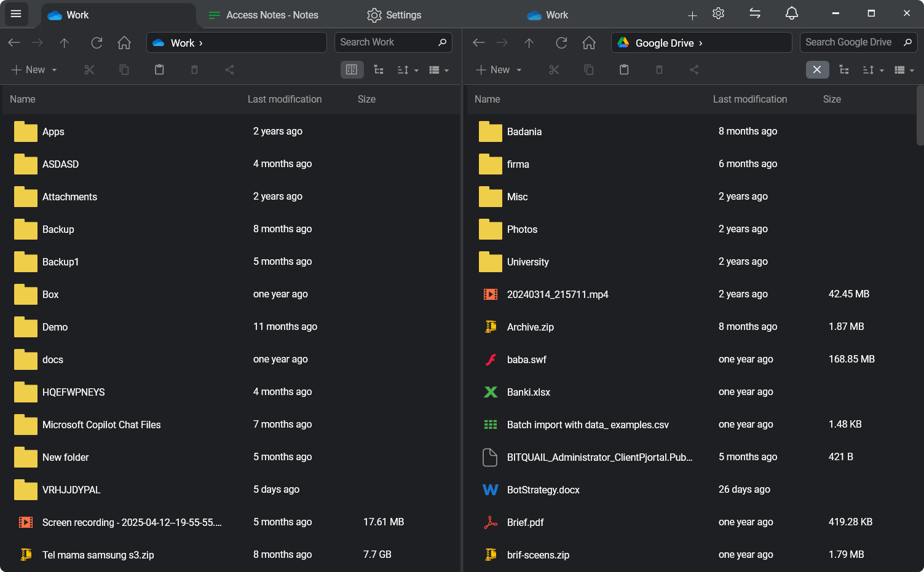Open New dropdown in Google Drive pane

pyautogui.click(x=499, y=69)
